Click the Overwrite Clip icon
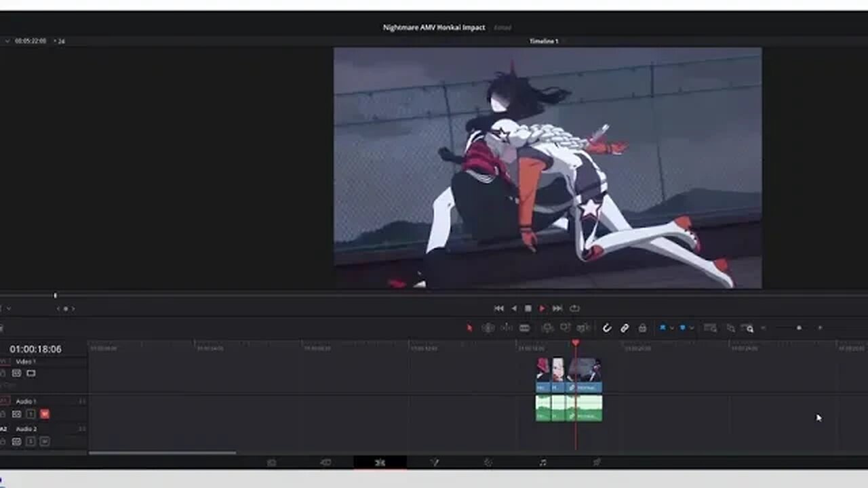Screen dimensions: 868x488 point(565,328)
